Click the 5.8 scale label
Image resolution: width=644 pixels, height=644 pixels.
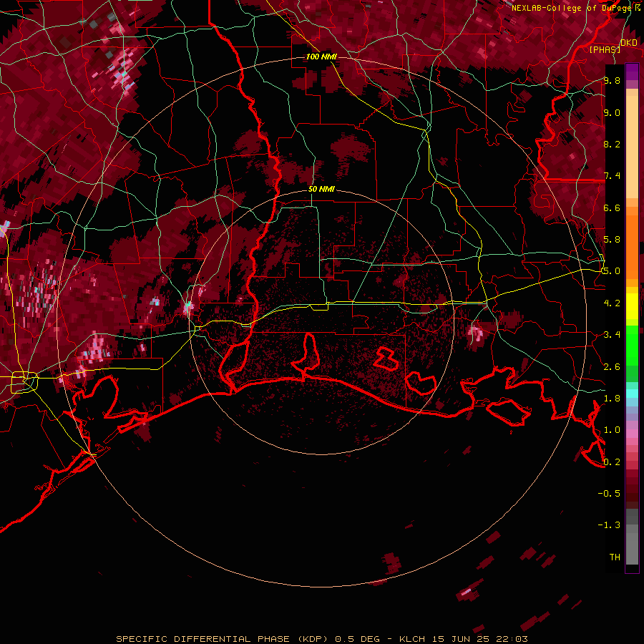pos(612,240)
